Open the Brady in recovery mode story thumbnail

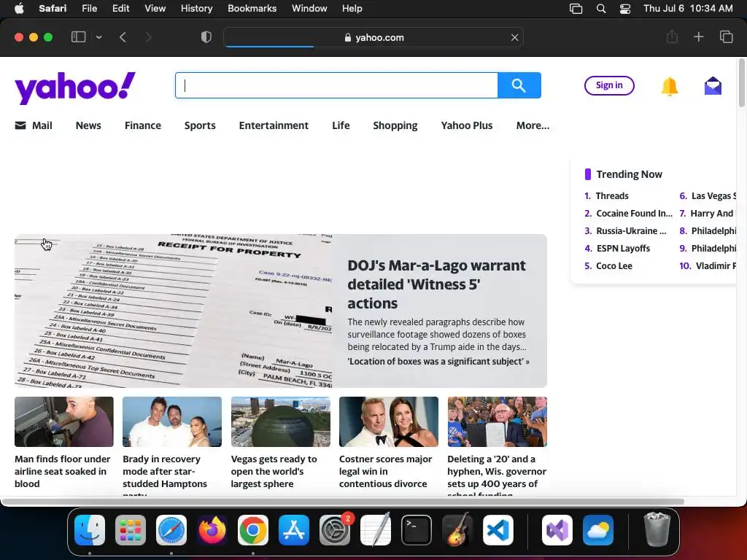tap(172, 422)
